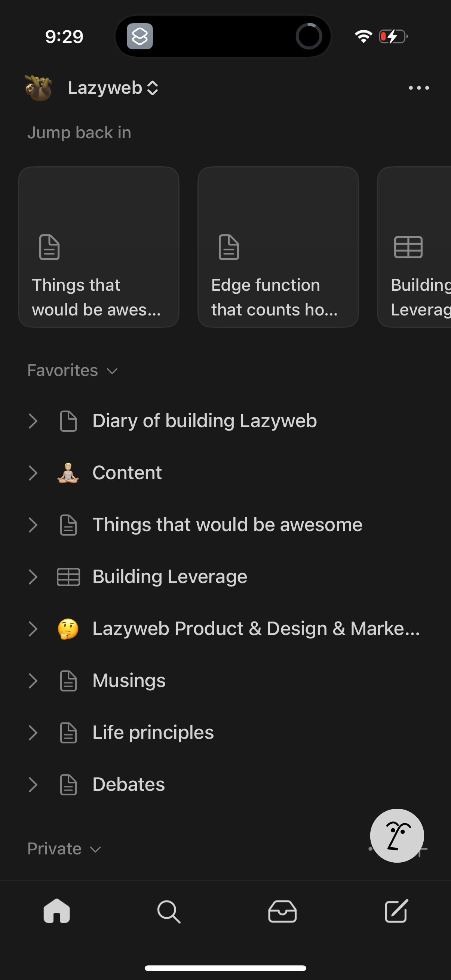The height and width of the screenshot is (980, 451).
Task: Open the Notion AI face button
Action: (397, 835)
